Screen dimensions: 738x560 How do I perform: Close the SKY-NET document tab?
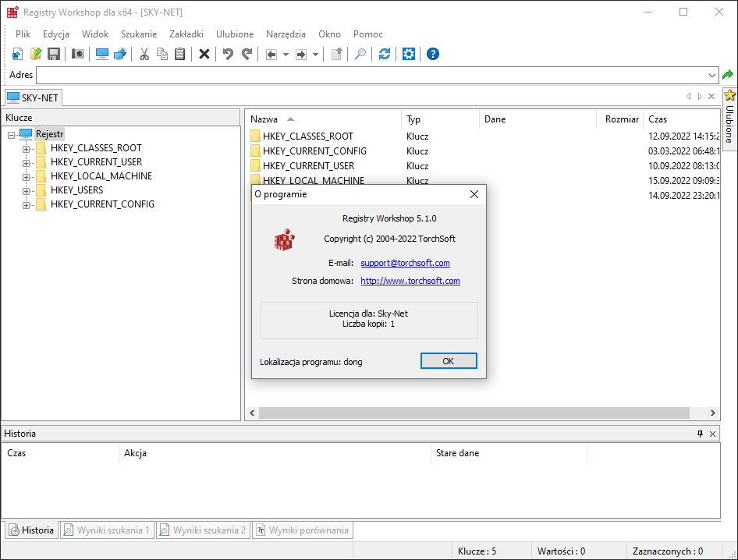pos(711,97)
